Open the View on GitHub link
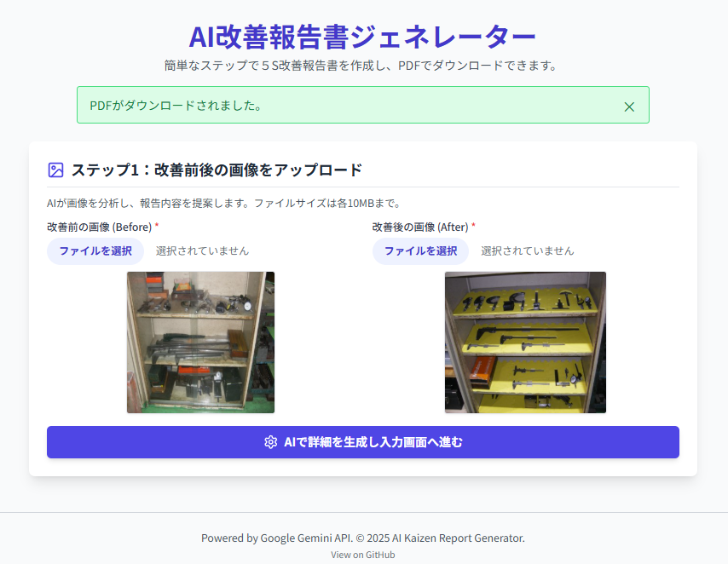Image resolution: width=728 pixels, height=564 pixels. point(363,555)
